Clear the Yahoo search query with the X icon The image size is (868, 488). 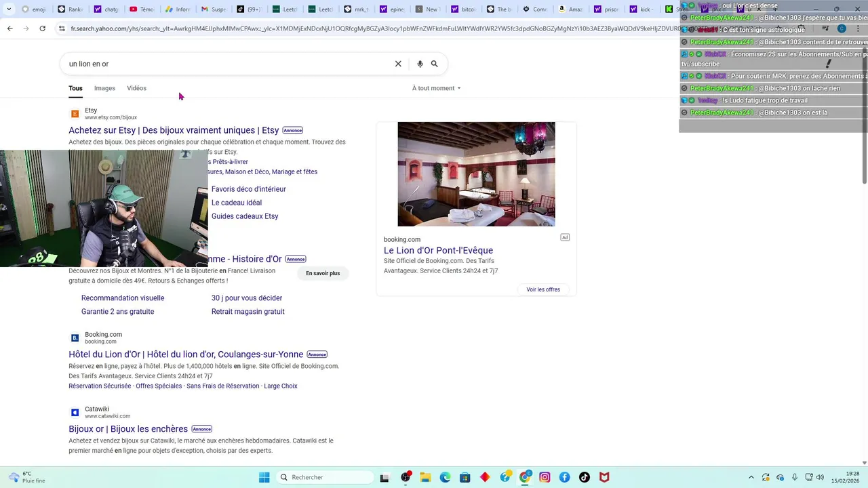pos(398,64)
